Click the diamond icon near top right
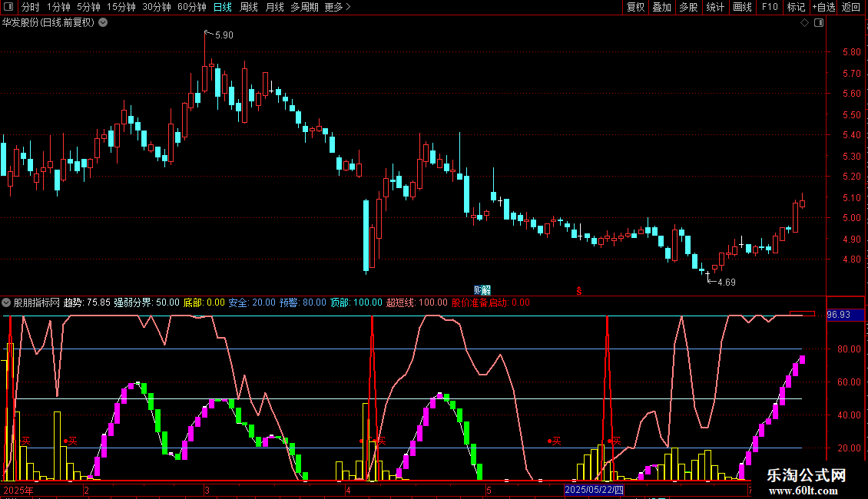Screen dimensions: 868x499 804,22
